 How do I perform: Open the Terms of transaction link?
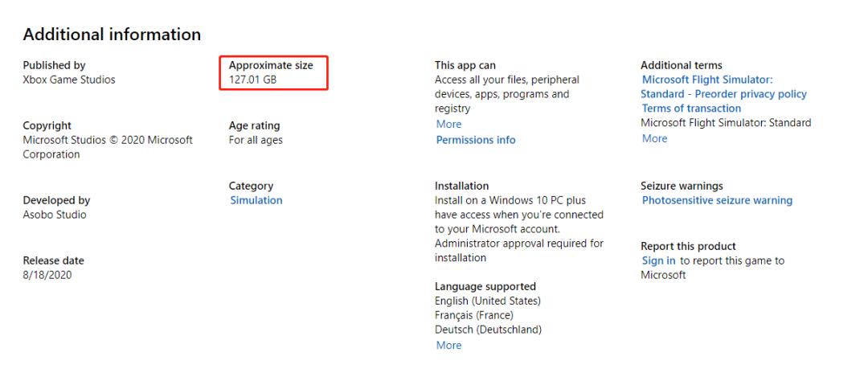tap(691, 109)
